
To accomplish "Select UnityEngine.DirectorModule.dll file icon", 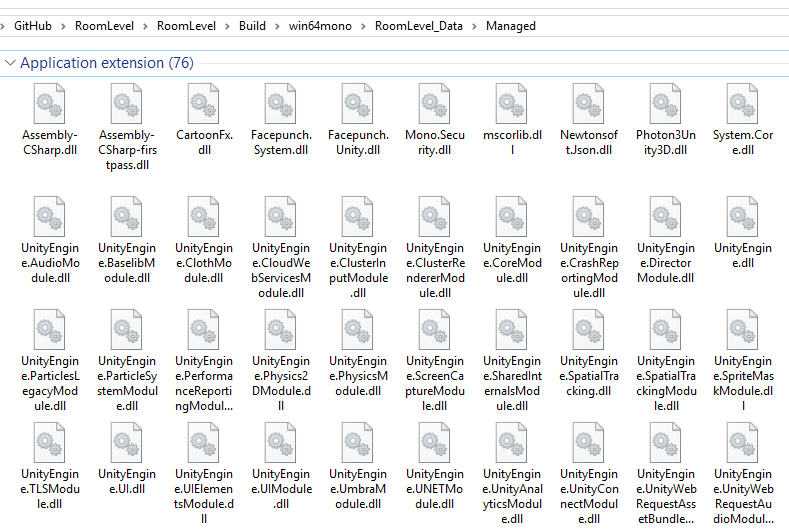I will pos(665,216).
